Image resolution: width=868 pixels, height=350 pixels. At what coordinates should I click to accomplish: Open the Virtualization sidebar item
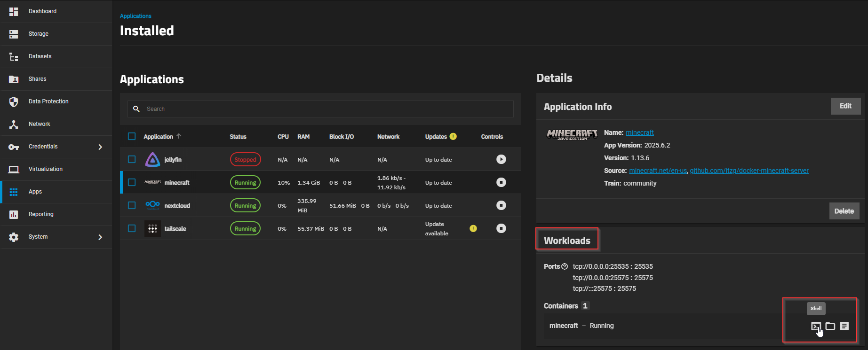click(x=45, y=169)
